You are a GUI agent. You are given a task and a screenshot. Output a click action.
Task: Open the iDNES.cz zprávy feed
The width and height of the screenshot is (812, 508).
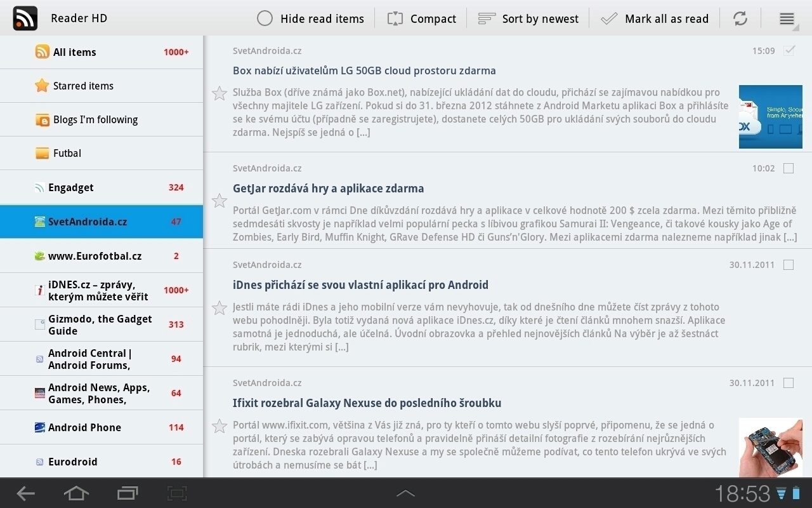click(101, 290)
